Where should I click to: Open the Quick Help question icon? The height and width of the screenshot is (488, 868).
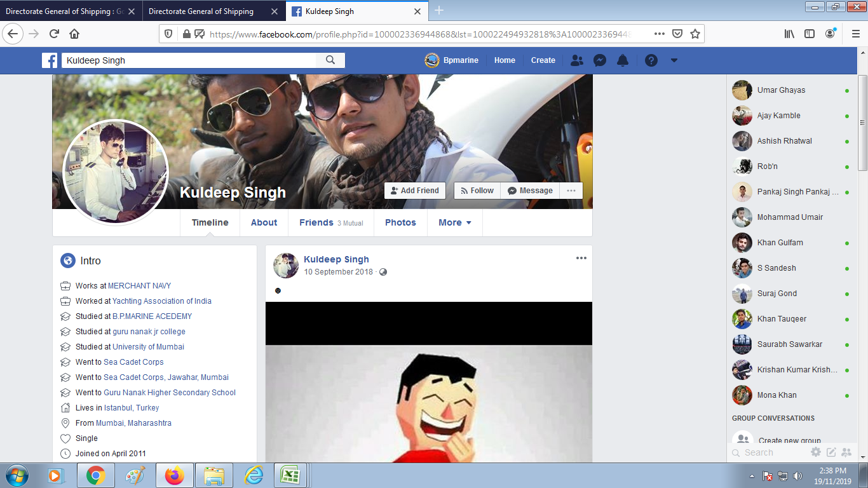tap(651, 60)
